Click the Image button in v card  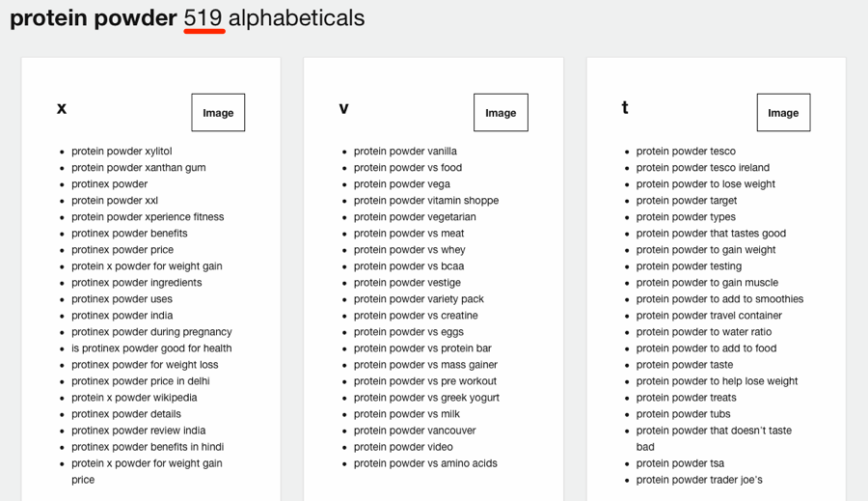pyautogui.click(x=501, y=113)
